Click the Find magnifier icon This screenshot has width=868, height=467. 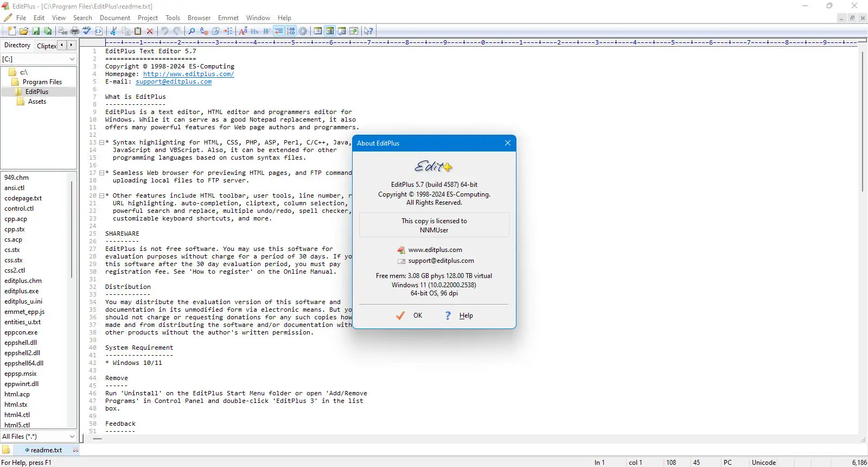pos(192,31)
